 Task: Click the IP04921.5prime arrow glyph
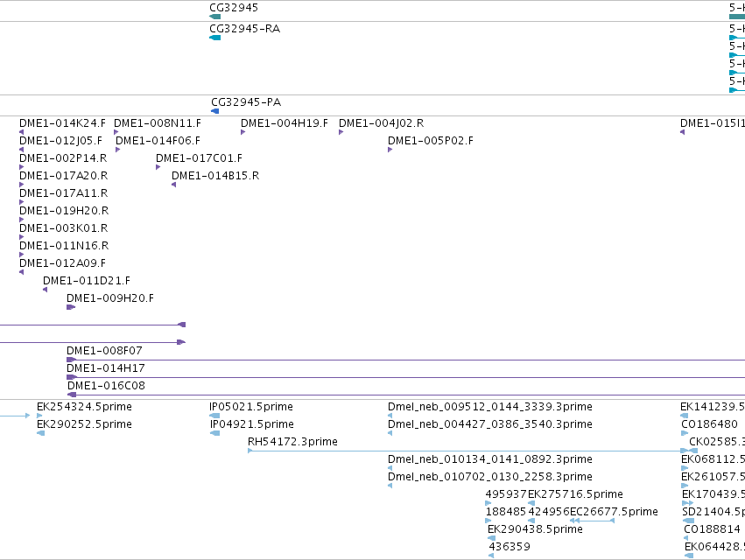(x=214, y=433)
